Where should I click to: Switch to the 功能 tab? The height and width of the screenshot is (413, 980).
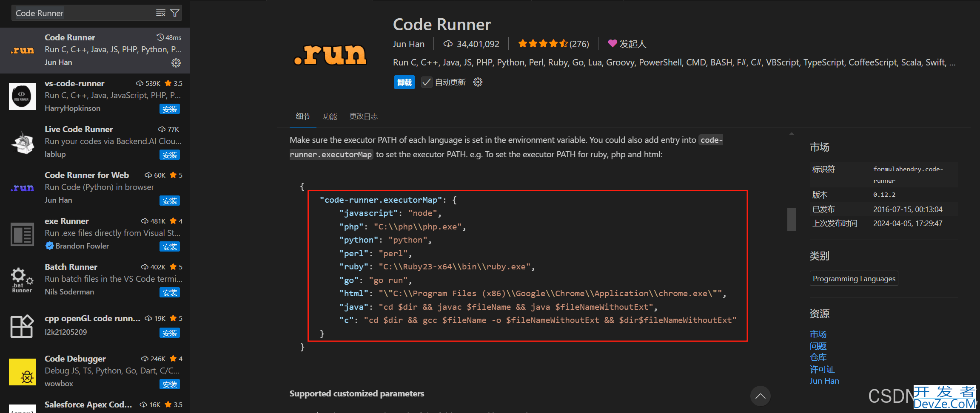(330, 116)
